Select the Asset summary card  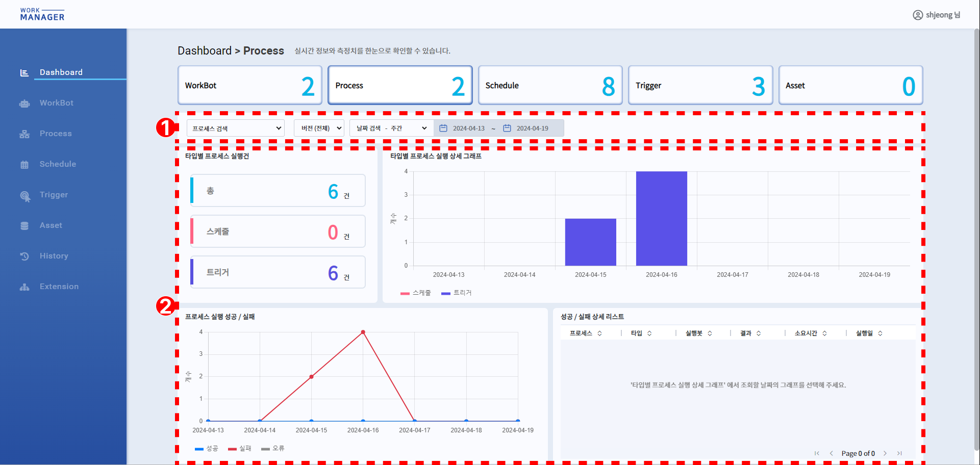pyautogui.click(x=851, y=85)
